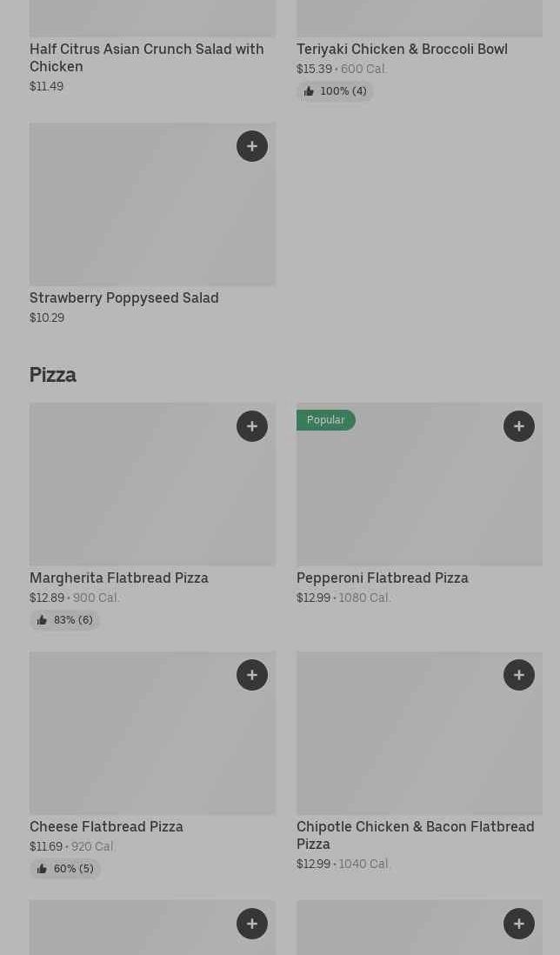
Task: Add Chipotle Chicken & Bacon Flatbread Pizza
Action: 519,675
